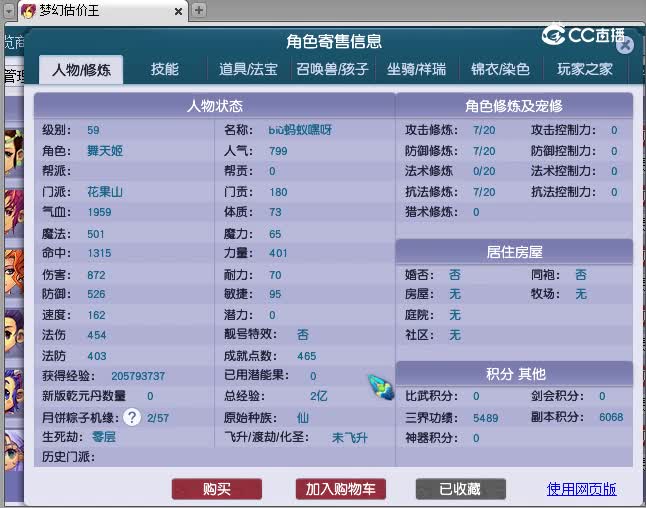Viewport: 646px width, 508px height.
Task: Click the 总经验 value 2亿
Action: click(x=318, y=396)
